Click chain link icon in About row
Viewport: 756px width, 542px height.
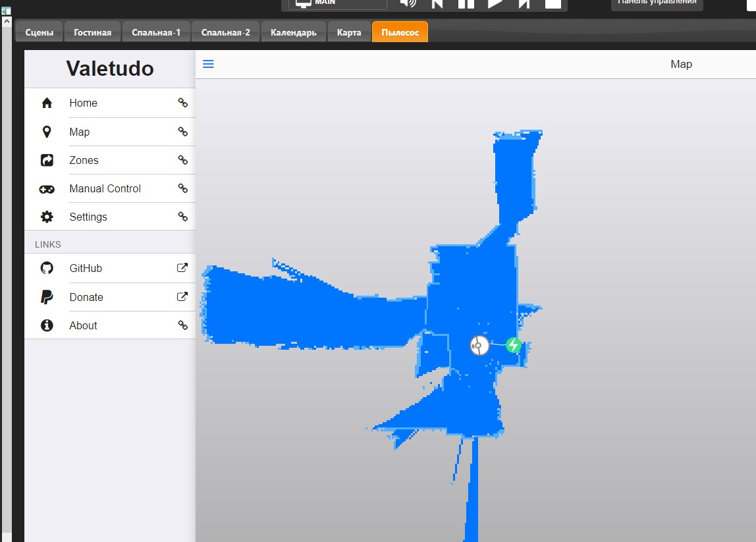click(182, 325)
